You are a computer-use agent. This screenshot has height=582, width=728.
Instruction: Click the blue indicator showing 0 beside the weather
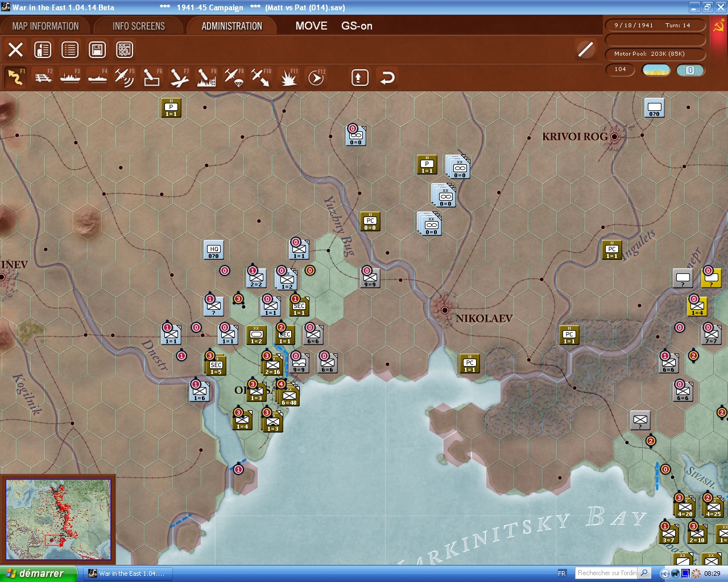690,70
